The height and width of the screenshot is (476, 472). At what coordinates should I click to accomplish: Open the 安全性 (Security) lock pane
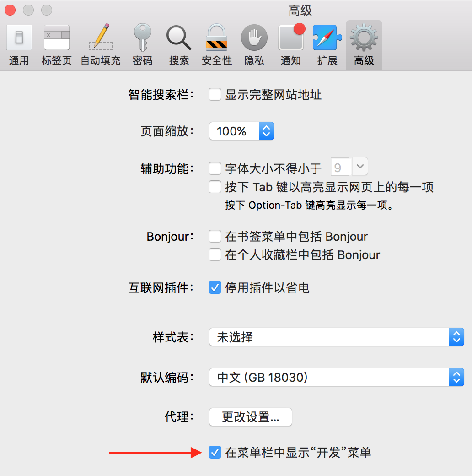tap(217, 45)
